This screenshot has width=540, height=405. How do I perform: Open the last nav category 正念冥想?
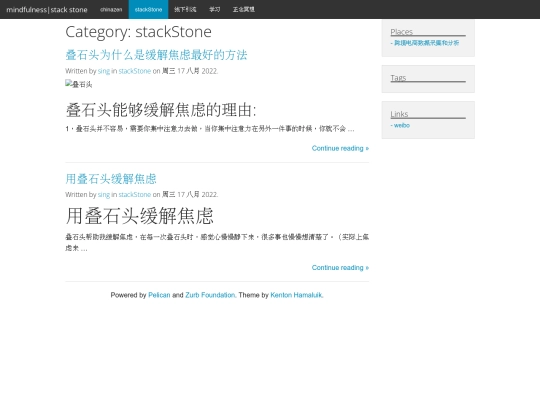tap(243, 10)
